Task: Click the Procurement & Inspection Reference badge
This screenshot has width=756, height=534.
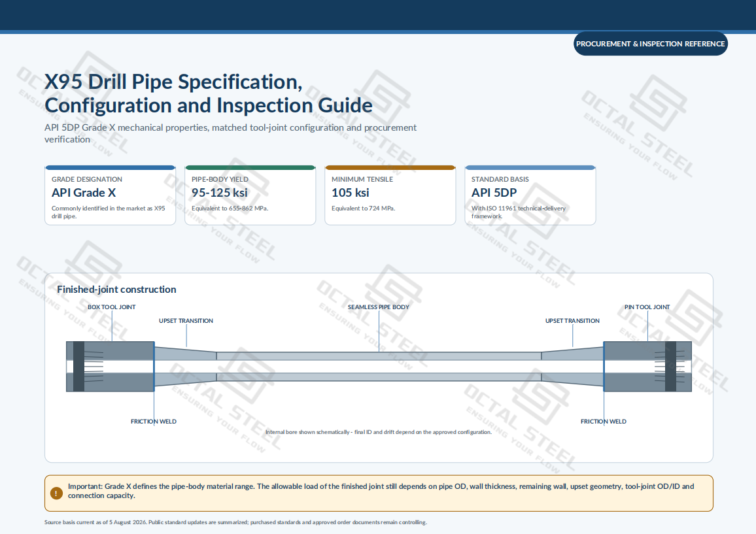Action: 651,43
